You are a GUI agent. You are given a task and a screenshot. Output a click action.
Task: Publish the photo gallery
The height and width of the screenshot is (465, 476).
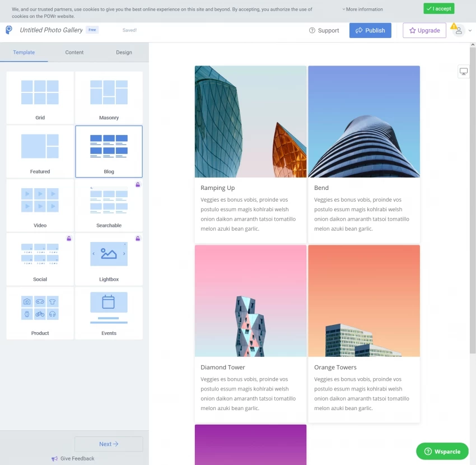[x=370, y=30]
